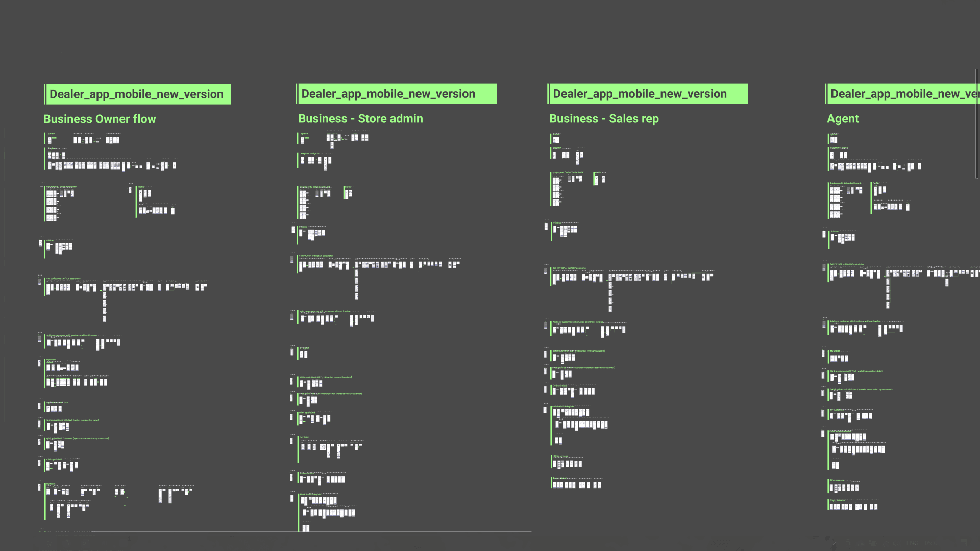Click the 'Business - Store admin' heading

click(x=360, y=118)
